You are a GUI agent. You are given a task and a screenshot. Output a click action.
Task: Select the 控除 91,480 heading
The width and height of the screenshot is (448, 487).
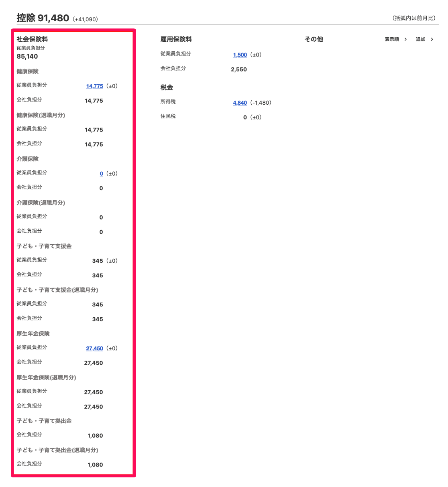(x=43, y=18)
